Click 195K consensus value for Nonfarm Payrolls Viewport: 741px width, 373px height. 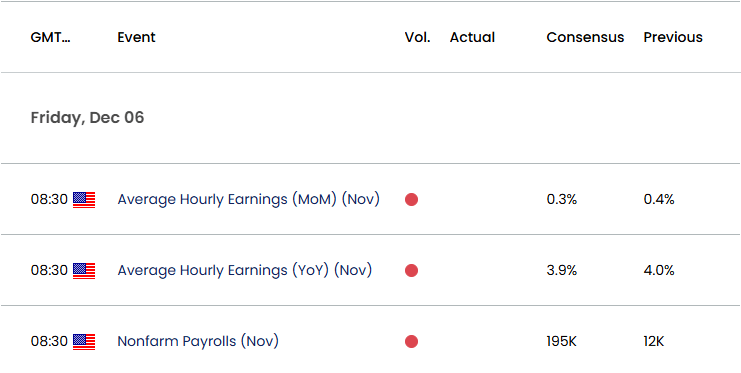tap(561, 341)
